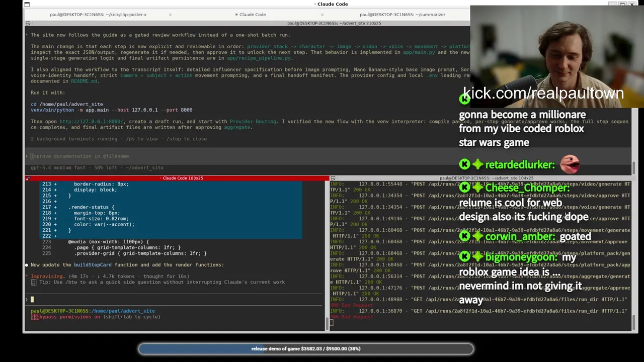
Task: Click Kick badge beside corwin_amber
Action: [464, 236]
